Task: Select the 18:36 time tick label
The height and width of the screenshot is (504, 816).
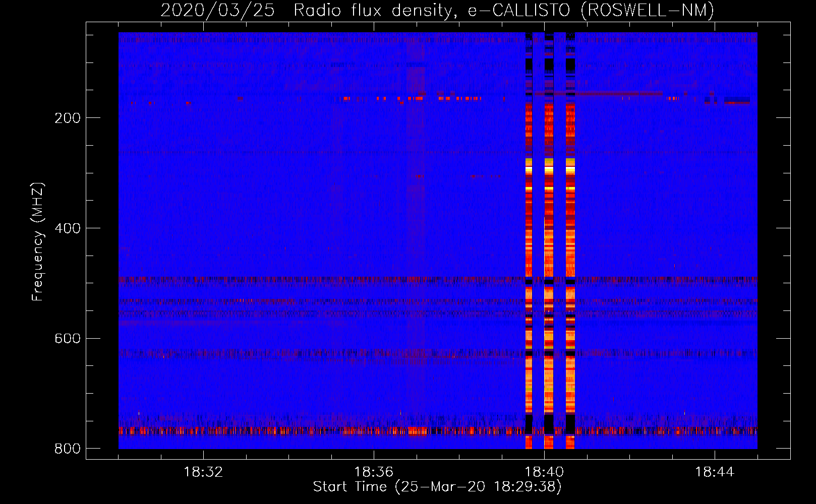Action: click(374, 472)
